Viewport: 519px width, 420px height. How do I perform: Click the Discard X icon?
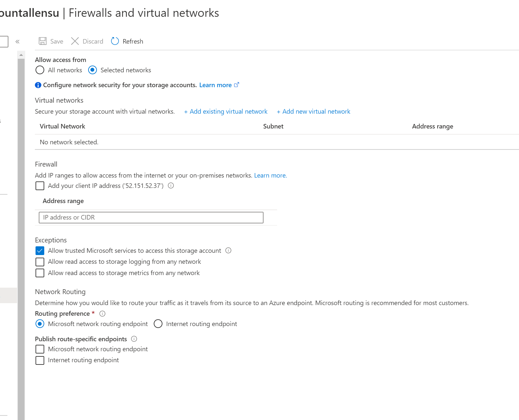[75, 41]
